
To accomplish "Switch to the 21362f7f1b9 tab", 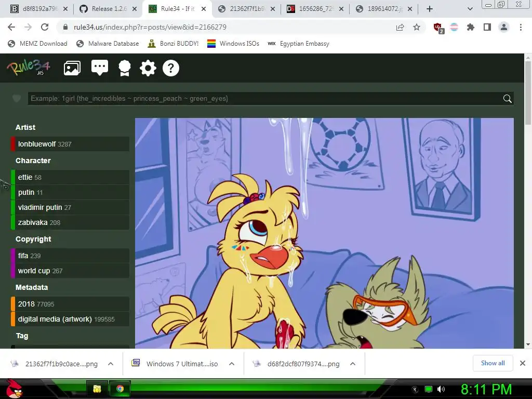I will coord(242,9).
